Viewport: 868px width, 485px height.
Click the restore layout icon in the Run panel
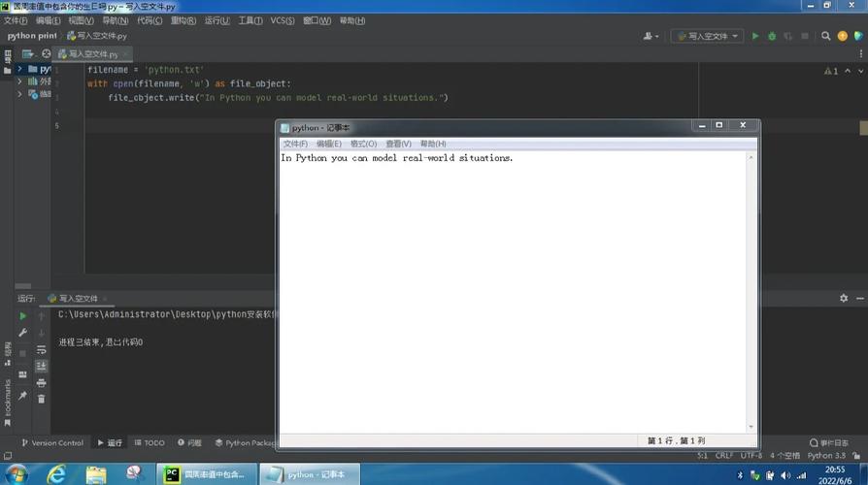point(22,374)
